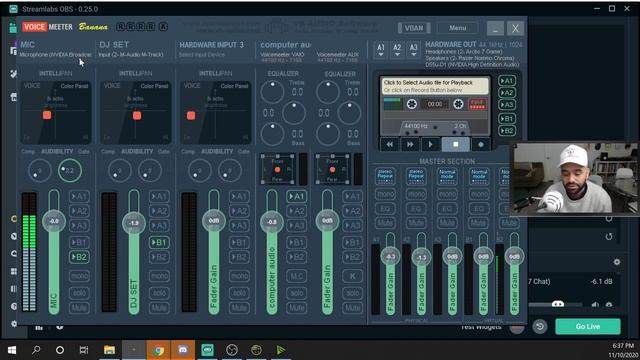Viewport: 640px width, 360px height.
Task: Click the VAIO surround panner pad
Action: pyautogui.click(x=278, y=169)
